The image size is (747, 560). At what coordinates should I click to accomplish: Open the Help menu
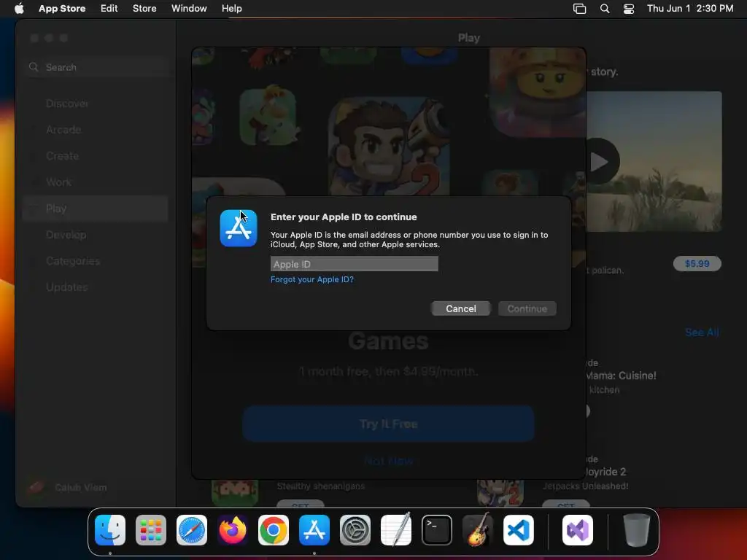(231, 9)
